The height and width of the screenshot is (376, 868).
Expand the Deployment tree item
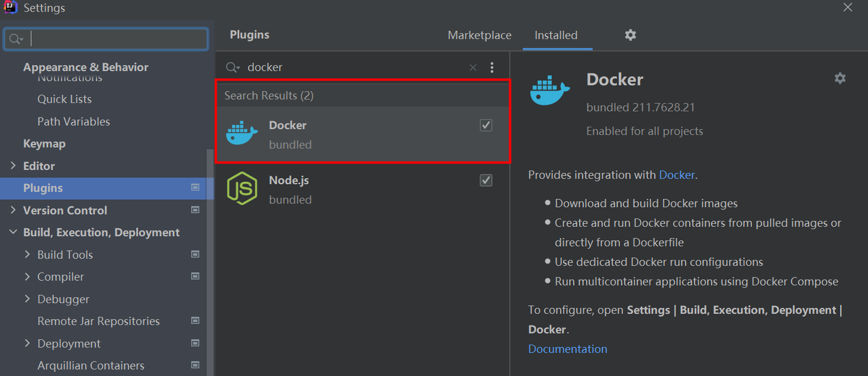tap(27, 343)
